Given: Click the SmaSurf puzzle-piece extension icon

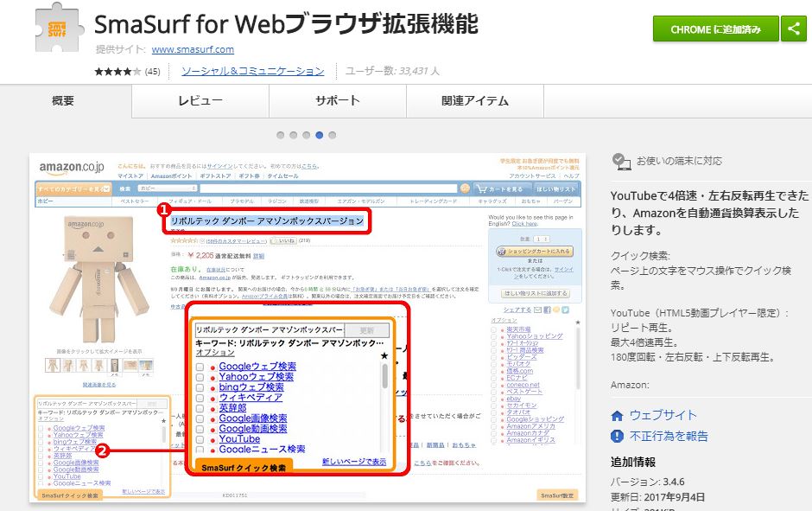Looking at the screenshot, I should pos(60,28).
